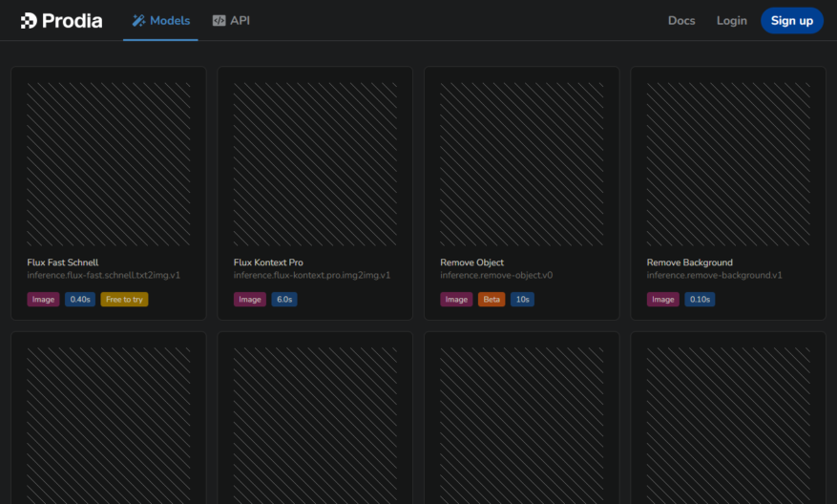Select the Flux Fast Schnell title
Viewport: 837px width, 504px height.
tap(62, 262)
